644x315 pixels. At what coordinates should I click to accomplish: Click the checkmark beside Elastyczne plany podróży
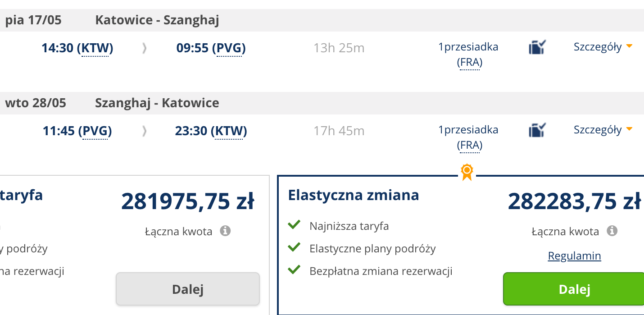click(294, 247)
